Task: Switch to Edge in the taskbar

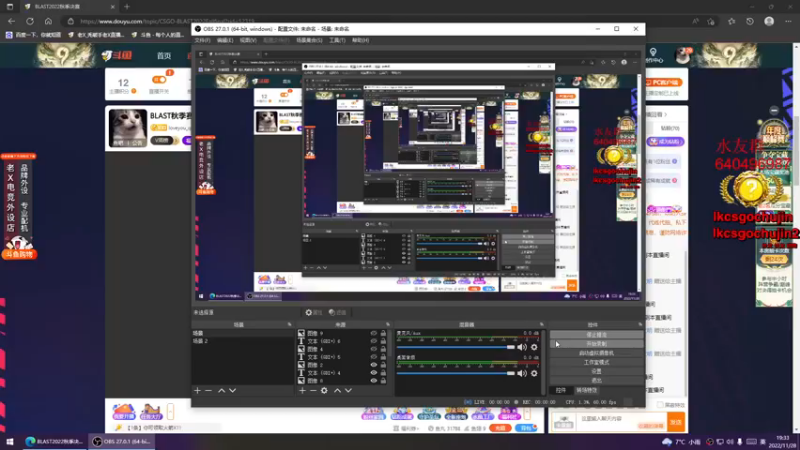Action: pos(54,442)
